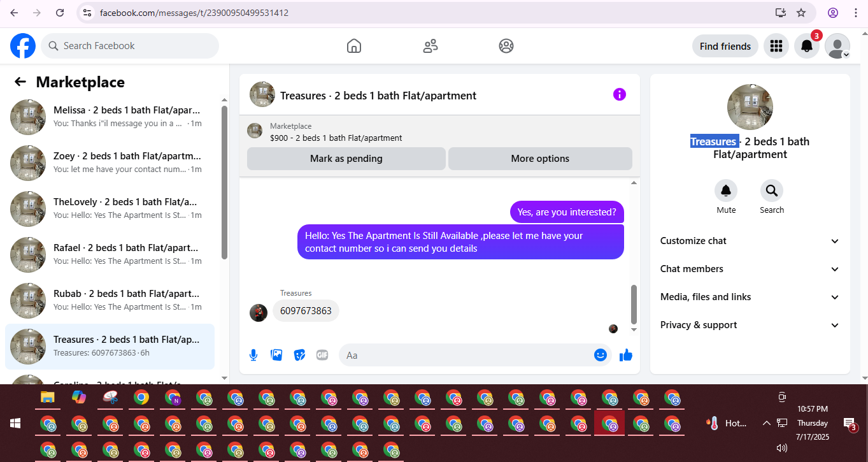Screen dimensions: 868x462
Task: Open TheLovely's conversation
Action: click(x=110, y=209)
